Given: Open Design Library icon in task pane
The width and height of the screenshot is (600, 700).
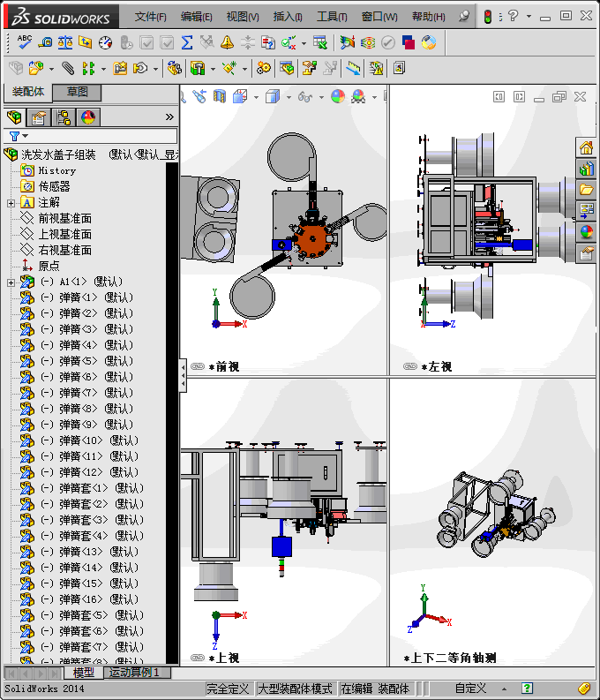Looking at the screenshot, I should click(x=586, y=169).
